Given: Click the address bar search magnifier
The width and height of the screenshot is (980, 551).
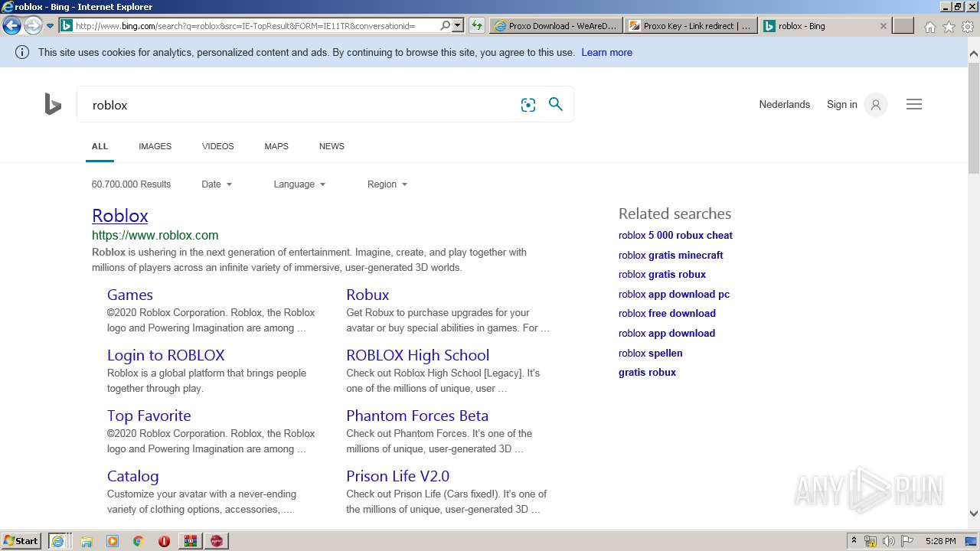Looking at the screenshot, I should point(446,25).
